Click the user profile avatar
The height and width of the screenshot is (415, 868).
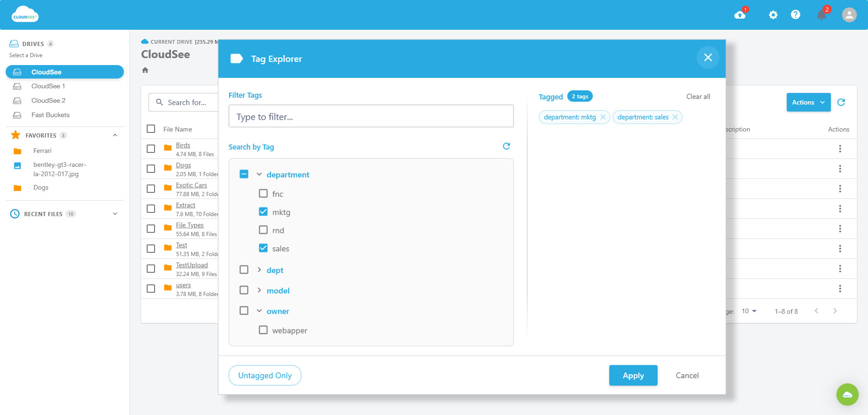[849, 15]
